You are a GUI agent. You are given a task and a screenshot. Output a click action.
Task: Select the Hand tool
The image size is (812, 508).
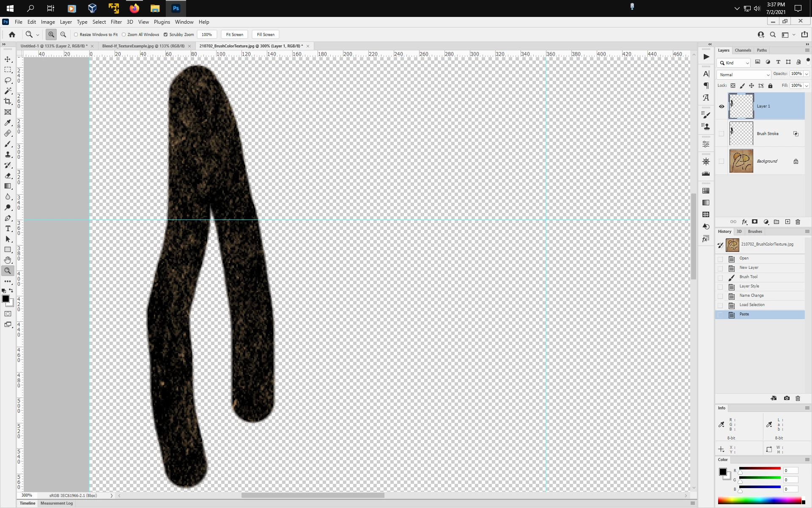pos(8,260)
